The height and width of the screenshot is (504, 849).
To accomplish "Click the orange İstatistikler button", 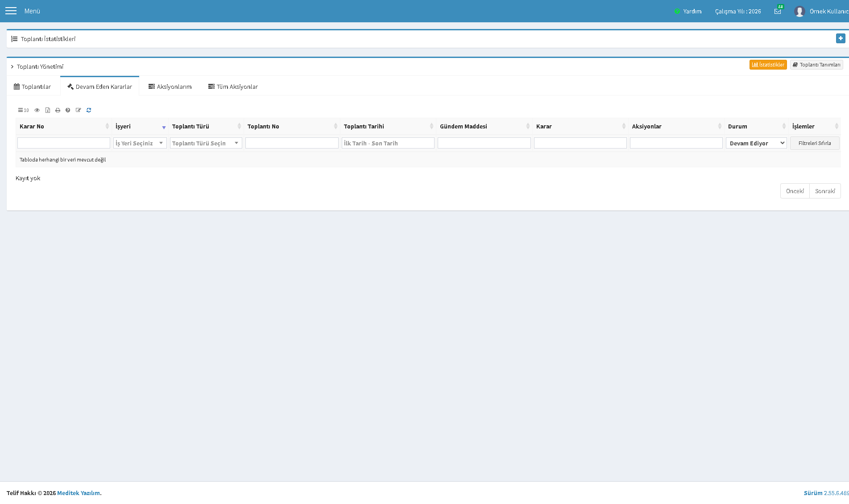I will [768, 65].
